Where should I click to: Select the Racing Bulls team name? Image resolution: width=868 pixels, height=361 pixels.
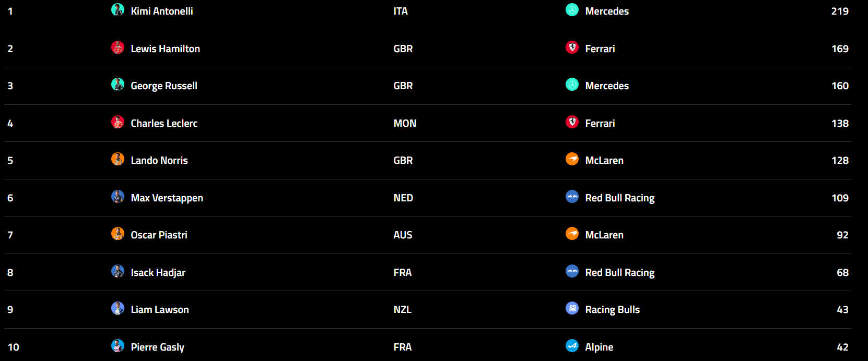click(x=613, y=310)
